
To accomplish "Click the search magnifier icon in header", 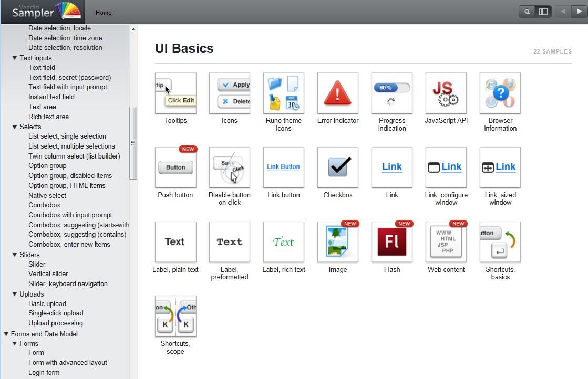I will [x=527, y=12].
